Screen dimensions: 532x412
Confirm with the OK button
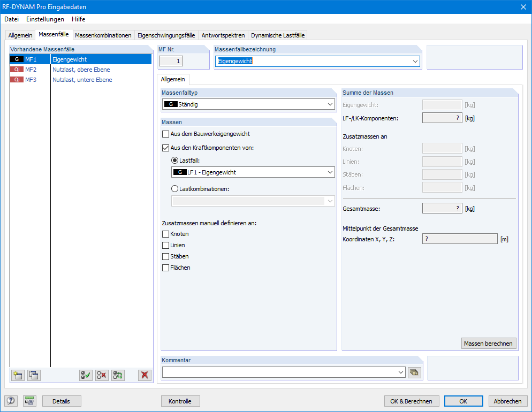tap(463, 401)
